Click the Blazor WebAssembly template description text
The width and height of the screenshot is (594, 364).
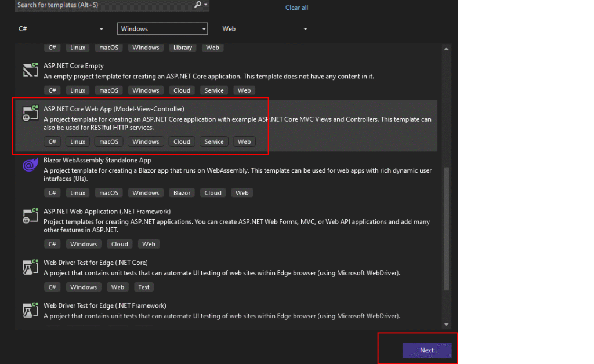237,174
